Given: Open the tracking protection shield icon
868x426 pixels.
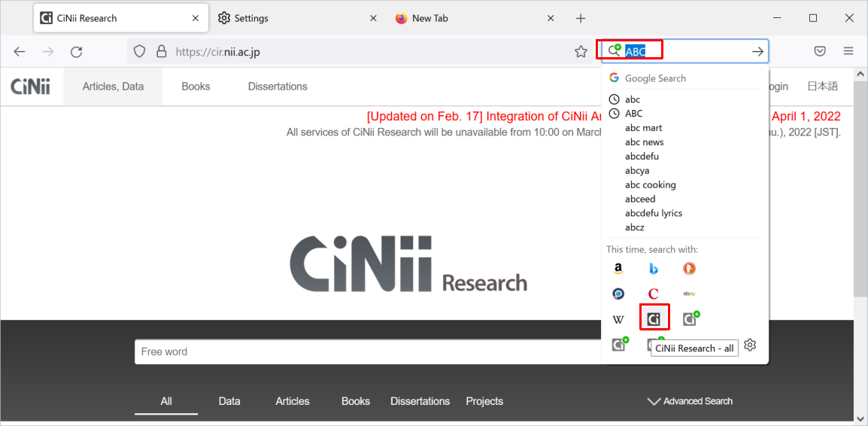Looking at the screenshot, I should [x=139, y=51].
